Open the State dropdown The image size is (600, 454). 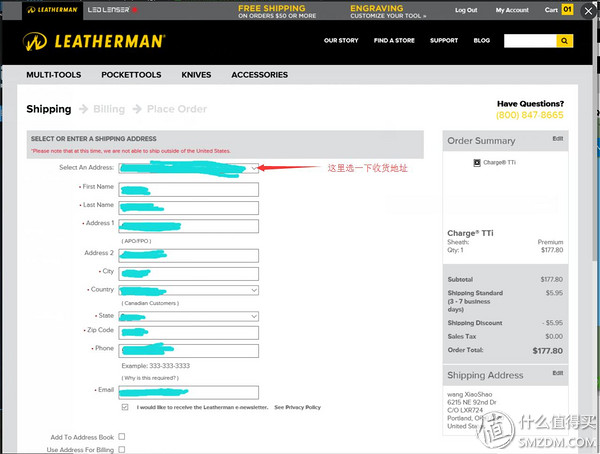(x=189, y=316)
